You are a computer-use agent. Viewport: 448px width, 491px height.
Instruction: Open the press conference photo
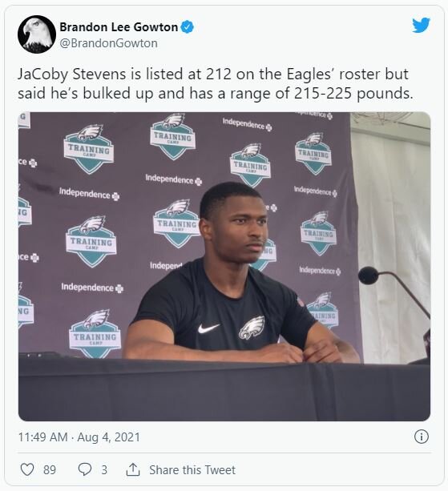click(x=224, y=266)
